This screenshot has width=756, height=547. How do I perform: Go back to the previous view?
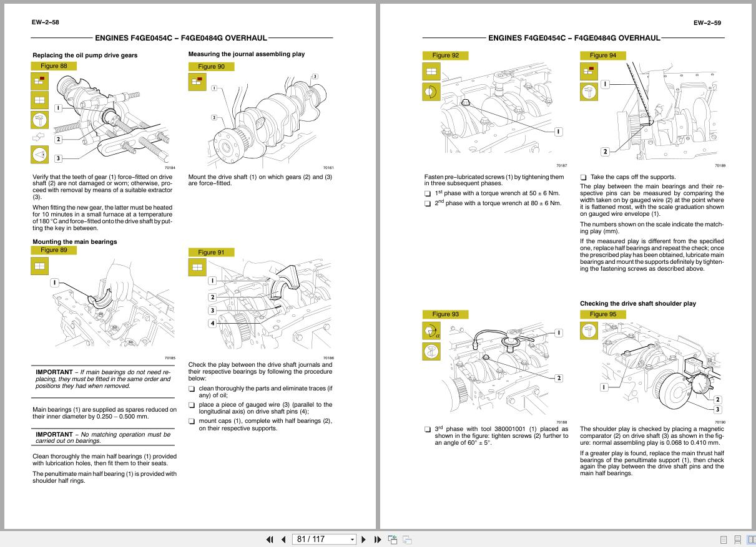coord(393,539)
